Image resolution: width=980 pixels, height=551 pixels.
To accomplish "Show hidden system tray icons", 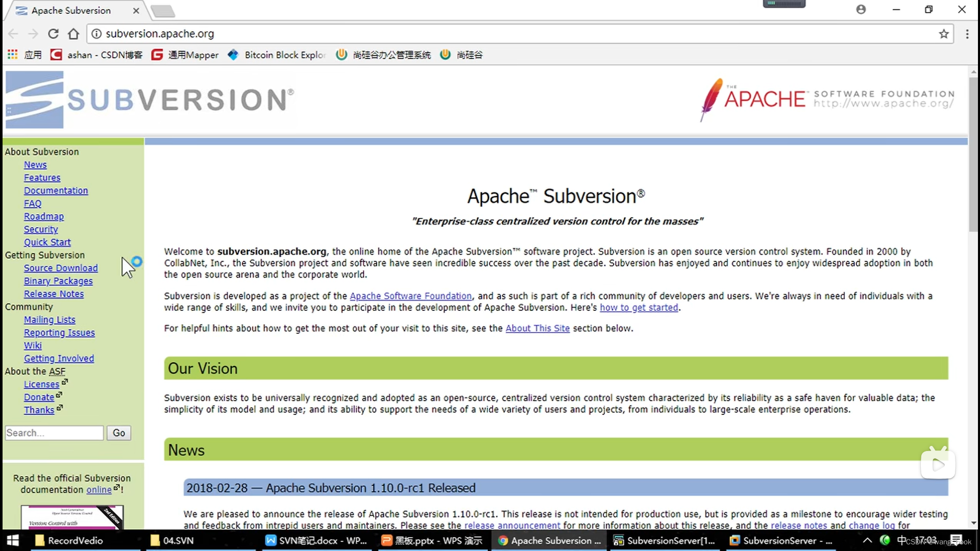I will 867,540.
